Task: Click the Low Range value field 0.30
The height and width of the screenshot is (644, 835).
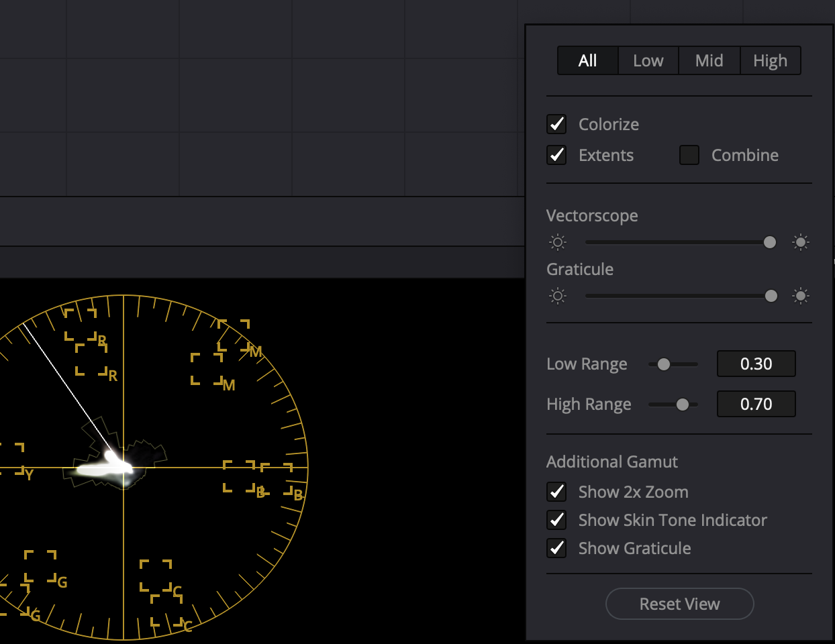Action: (x=756, y=364)
